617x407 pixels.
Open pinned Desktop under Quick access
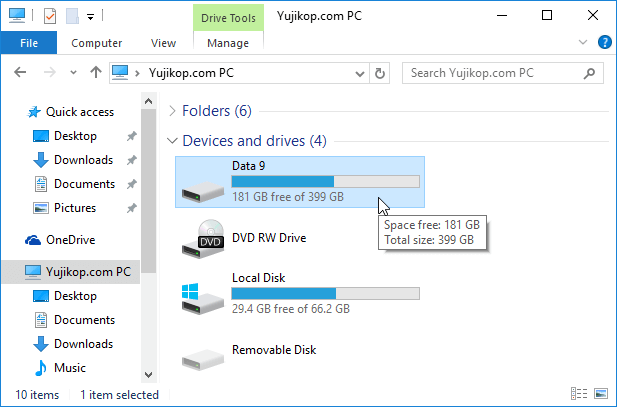tap(75, 136)
